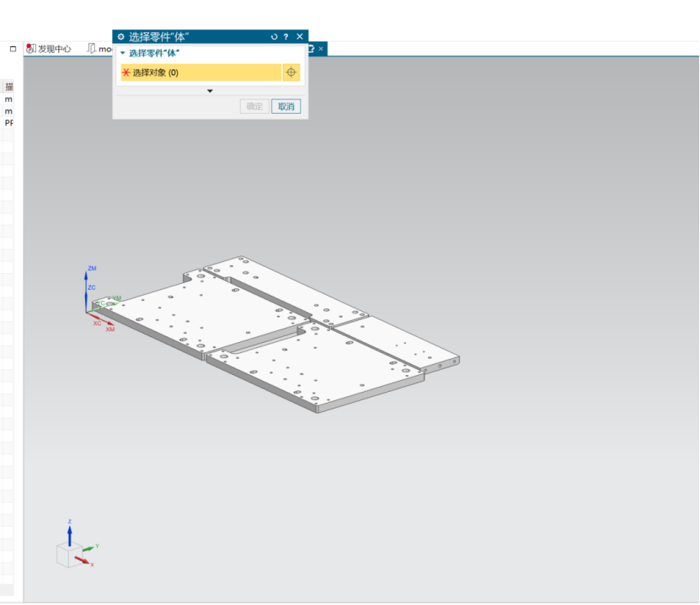Image resolution: width=700 pixels, height=605 pixels.
Task: Switch to the model file tab
Action: 100,49
